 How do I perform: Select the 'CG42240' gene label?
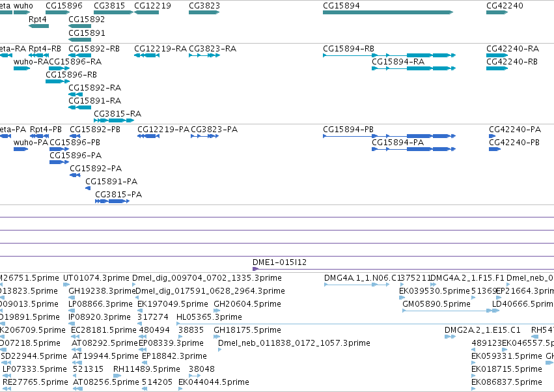point(505,6)
